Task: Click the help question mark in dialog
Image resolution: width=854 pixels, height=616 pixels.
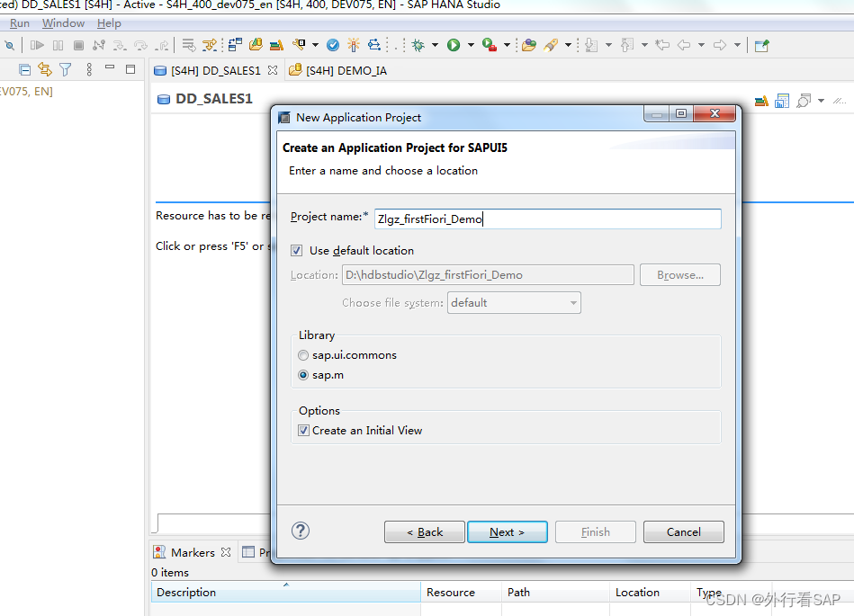Action: (300, 531)
